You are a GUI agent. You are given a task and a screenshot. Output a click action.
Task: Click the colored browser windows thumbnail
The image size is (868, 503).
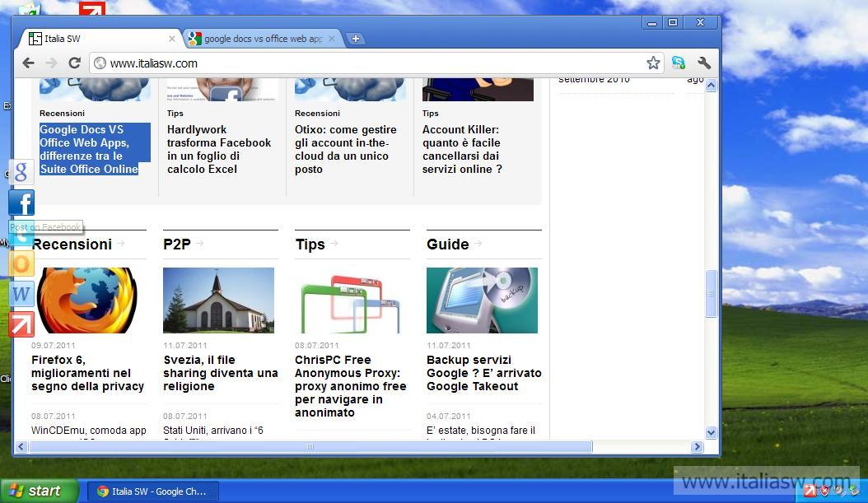(350, 300)
